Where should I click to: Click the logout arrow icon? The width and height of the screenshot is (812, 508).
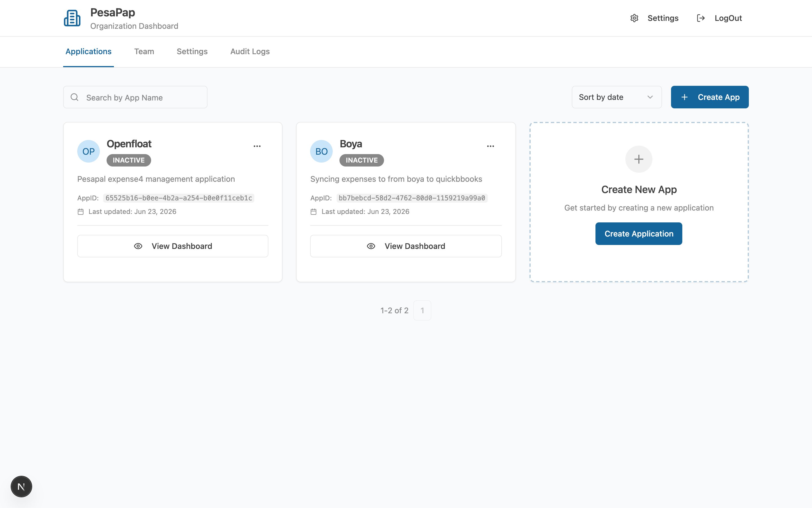(x=701, y=18)
